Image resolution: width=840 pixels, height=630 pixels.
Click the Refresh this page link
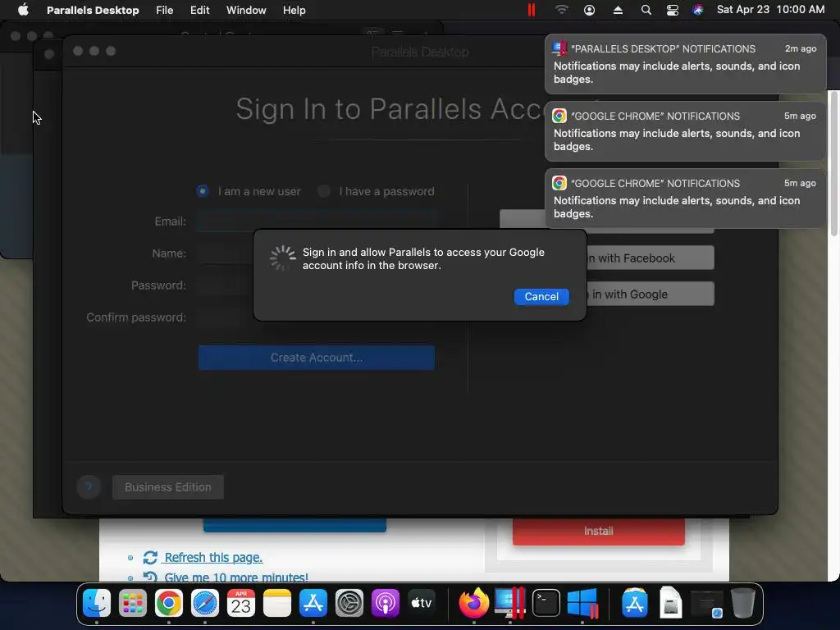click(213, 558)
